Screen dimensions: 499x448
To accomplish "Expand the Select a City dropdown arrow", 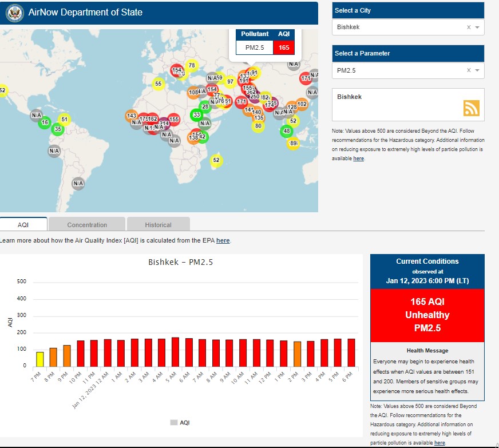I will point(477,27).
